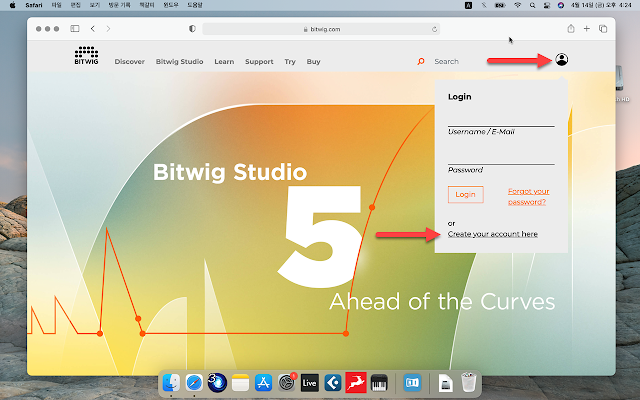Image resolution: width=640 pixels, height=400 pixels.
Task: Open Safari from the Dock
Action: (x=194, y=383)
